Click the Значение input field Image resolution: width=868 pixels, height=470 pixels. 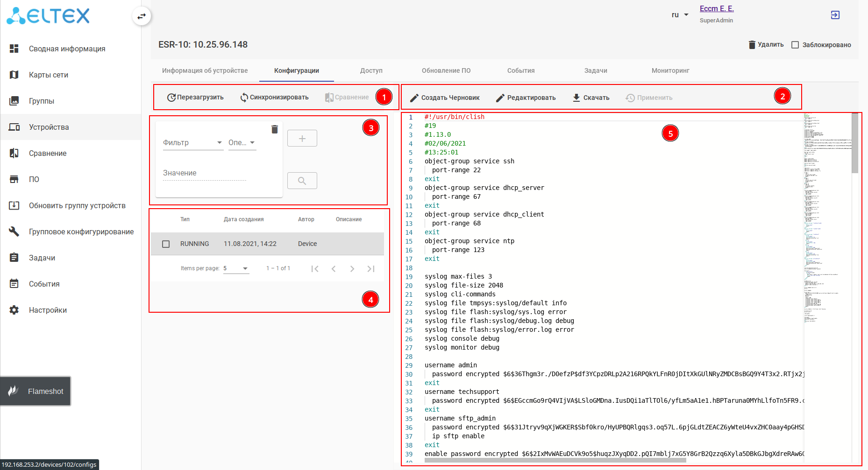[x=204, y=173]
